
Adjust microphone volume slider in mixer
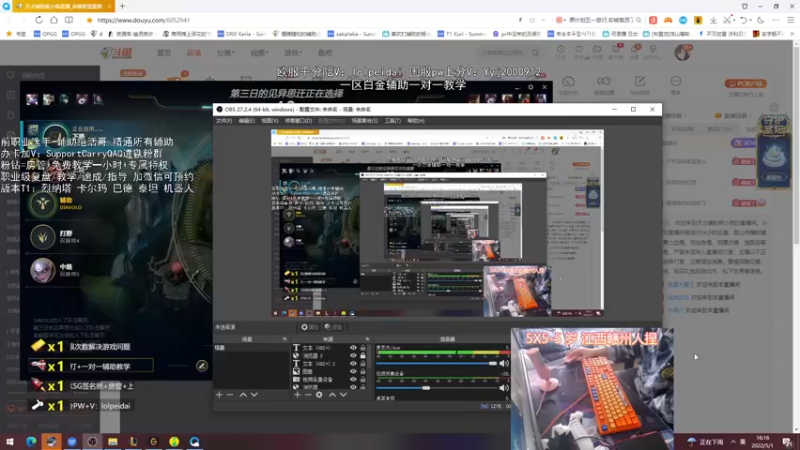coord(436,363)
